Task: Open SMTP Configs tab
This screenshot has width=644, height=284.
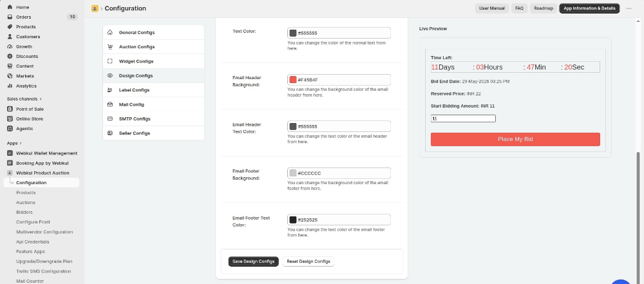Action: pyautogui.click(x=154, y=118)
